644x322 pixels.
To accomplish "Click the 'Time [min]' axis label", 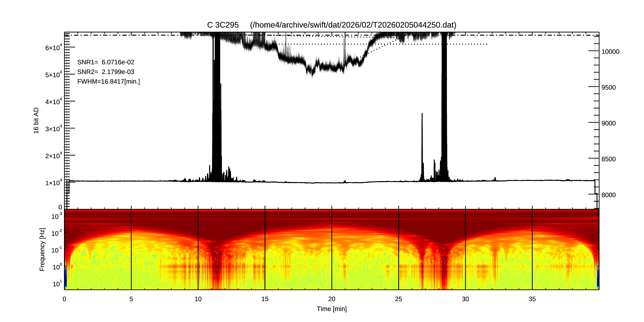I will coord(331,309).
